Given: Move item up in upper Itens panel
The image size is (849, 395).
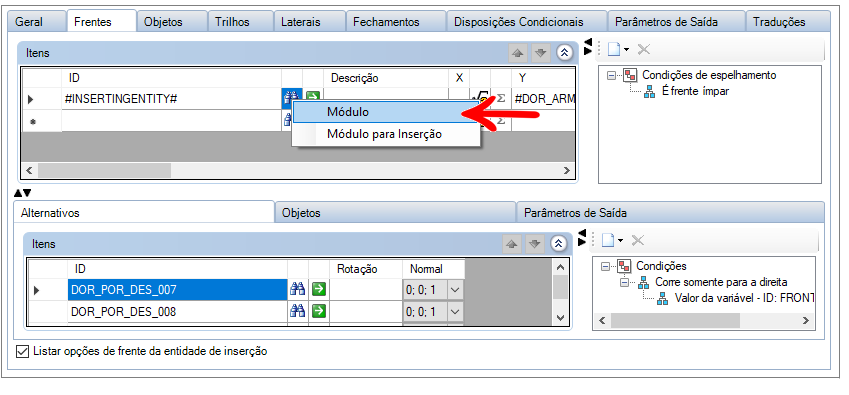Looking at the screenshot, I should coord(518,53).
